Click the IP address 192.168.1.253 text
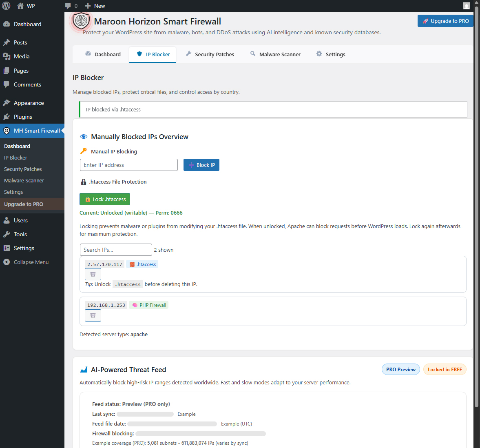This screenshot has height=448, width=480. tap(106, 305)
